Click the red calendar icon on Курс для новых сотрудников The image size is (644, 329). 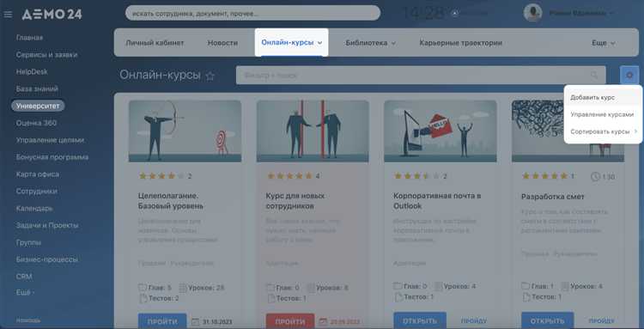(323, 321)
